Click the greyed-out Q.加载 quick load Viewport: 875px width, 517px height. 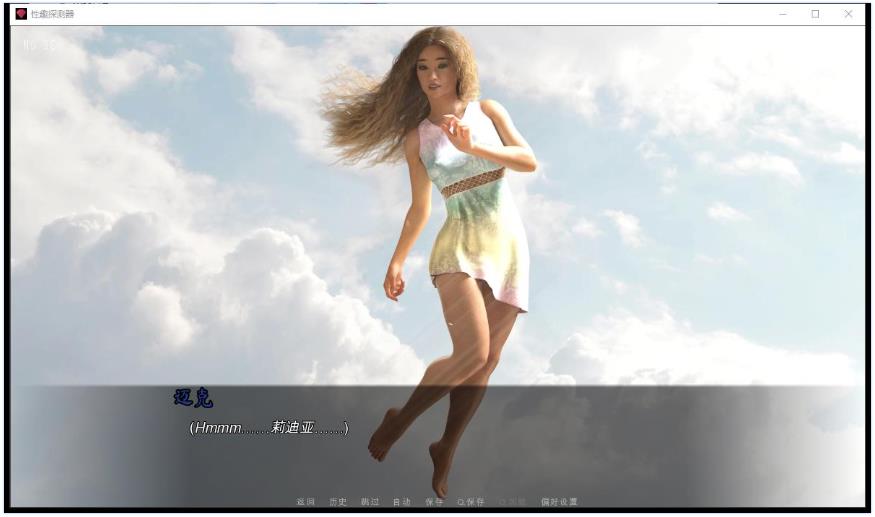coord(512,501)
